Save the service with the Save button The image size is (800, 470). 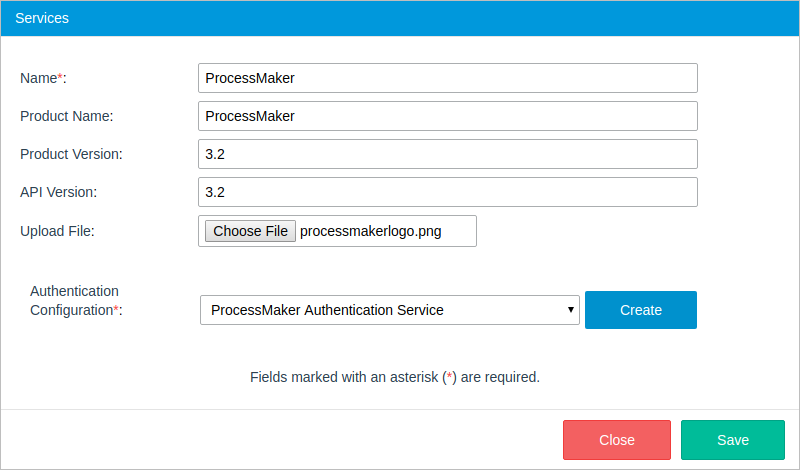(x=733, y=440)
